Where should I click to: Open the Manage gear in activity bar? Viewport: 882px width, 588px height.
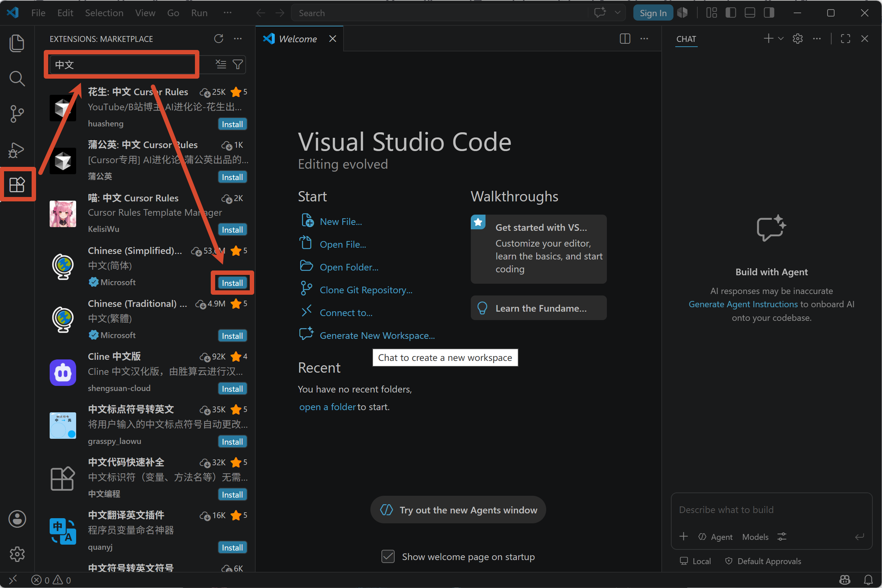(x=17, y=554)
